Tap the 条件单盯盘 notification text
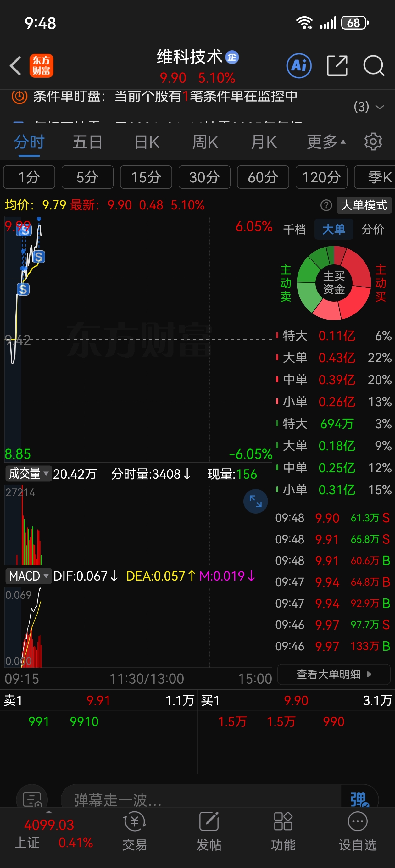Image resolution: width=395 pixels, height=868 pixels. (165, 97)
